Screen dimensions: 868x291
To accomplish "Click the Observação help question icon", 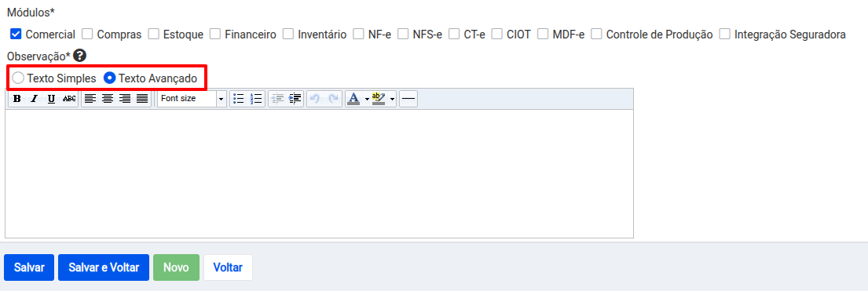I will tap(79, 56).
